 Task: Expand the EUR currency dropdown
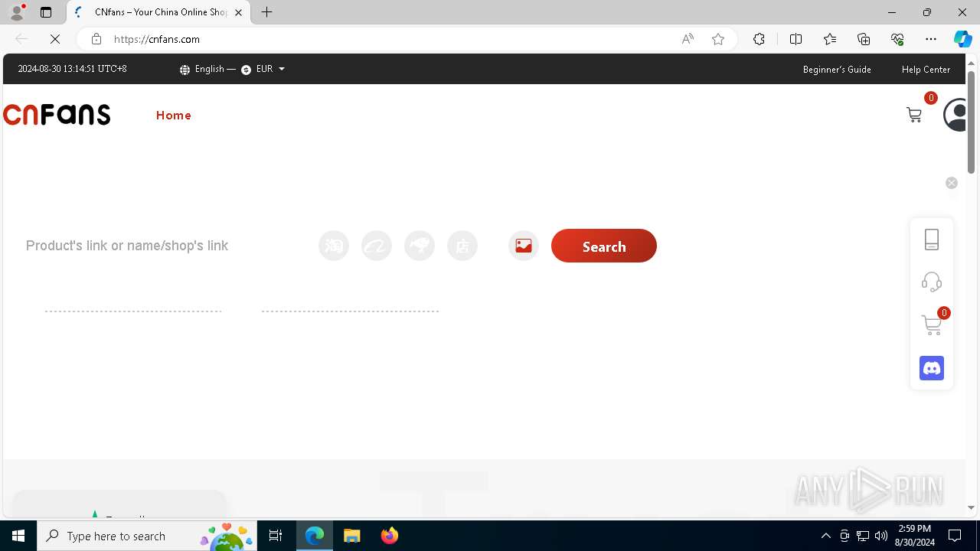tap(263, 69)
